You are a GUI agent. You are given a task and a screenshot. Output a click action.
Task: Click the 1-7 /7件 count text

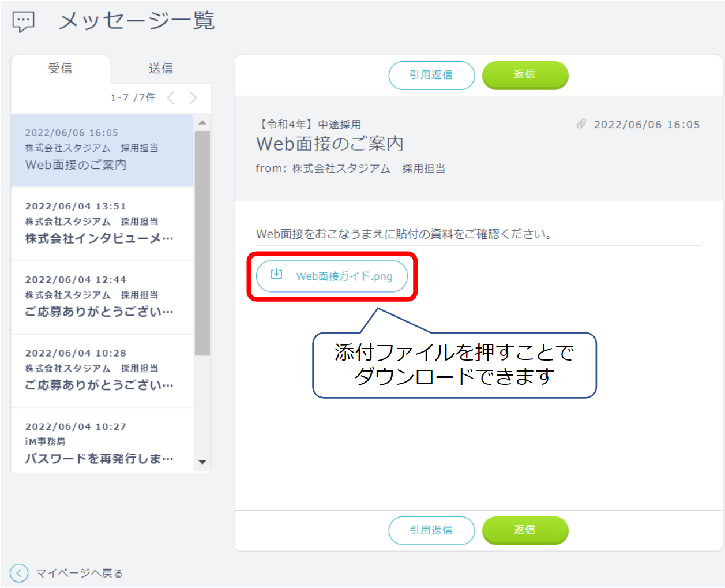(x=133, y=98)
